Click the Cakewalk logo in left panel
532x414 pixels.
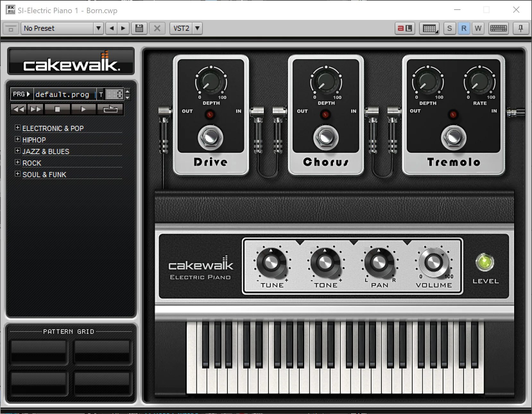click(x=71, y=62)
